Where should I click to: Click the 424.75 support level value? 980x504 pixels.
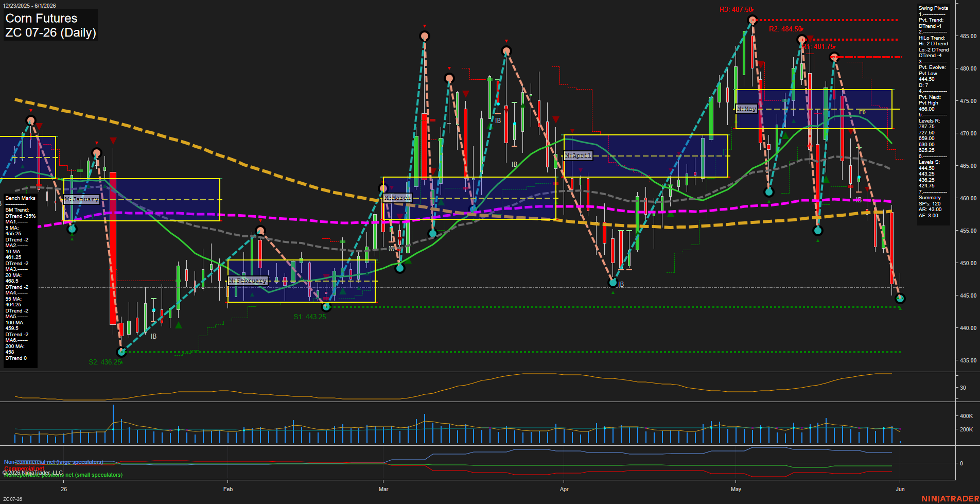click(926, 186)
